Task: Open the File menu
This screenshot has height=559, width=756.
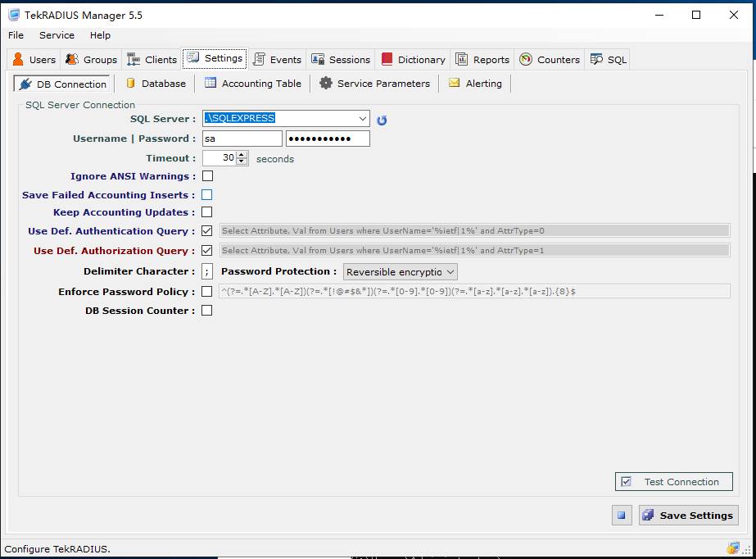Action: (x=16, y=35)
